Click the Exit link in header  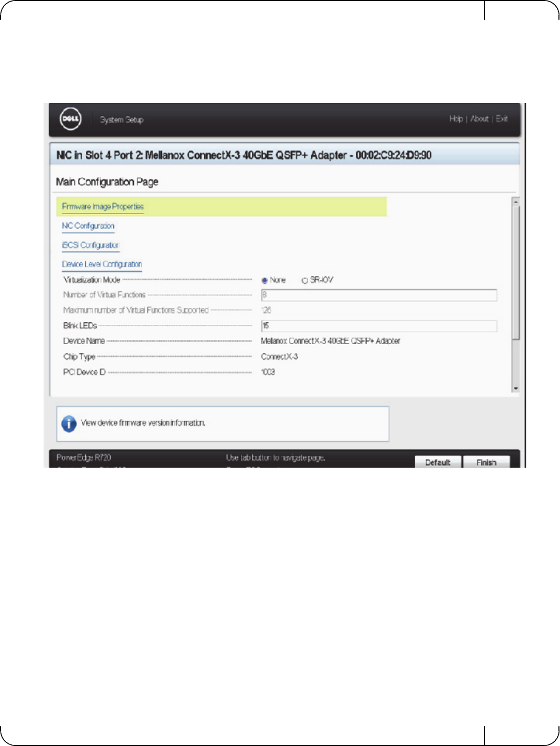click(502, 118)
